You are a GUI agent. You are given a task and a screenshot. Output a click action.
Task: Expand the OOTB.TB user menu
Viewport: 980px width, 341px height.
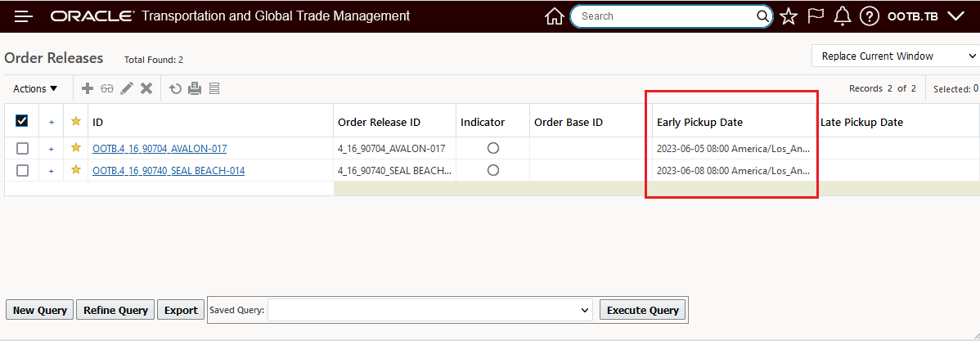point(926,16)
